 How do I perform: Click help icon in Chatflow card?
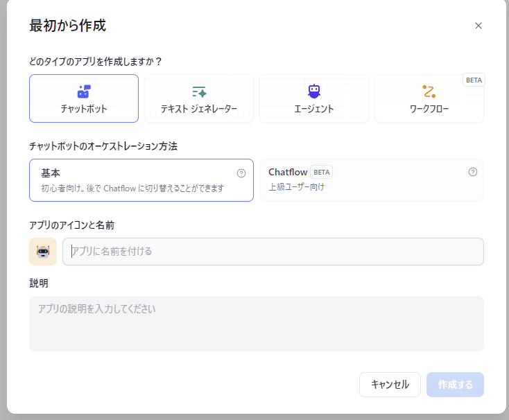click(x=473, y=172)
